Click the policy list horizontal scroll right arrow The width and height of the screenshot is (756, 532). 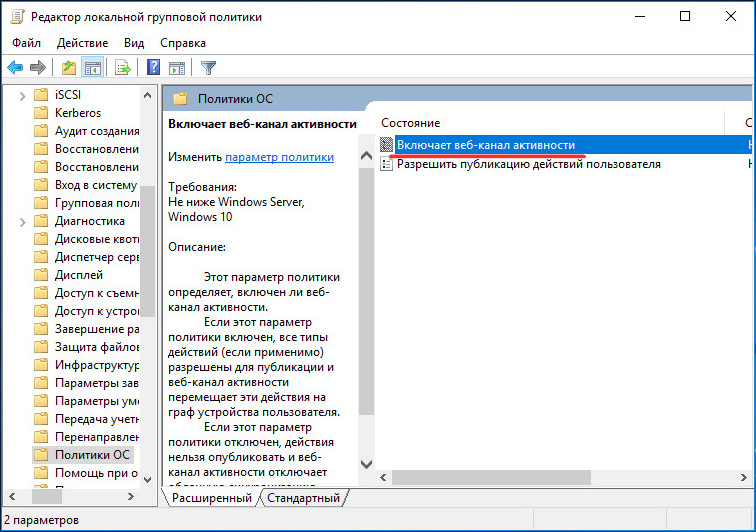coord(743,477)
